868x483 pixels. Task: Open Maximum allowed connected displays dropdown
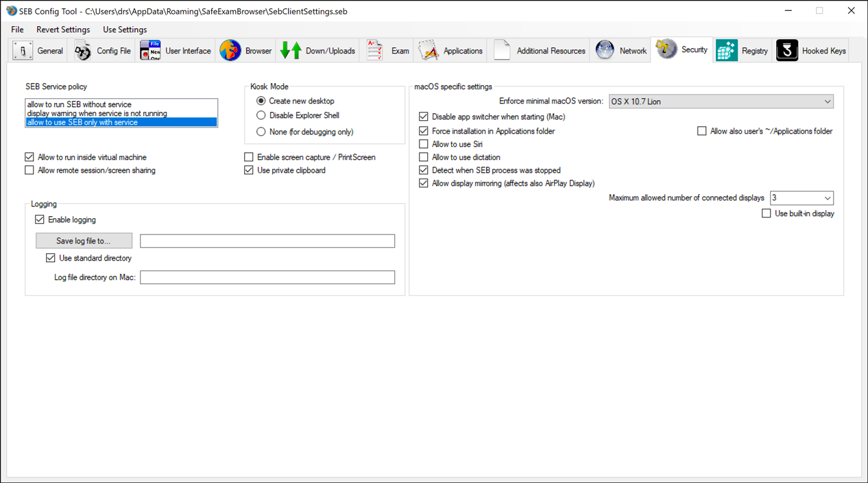pos(801,198)
